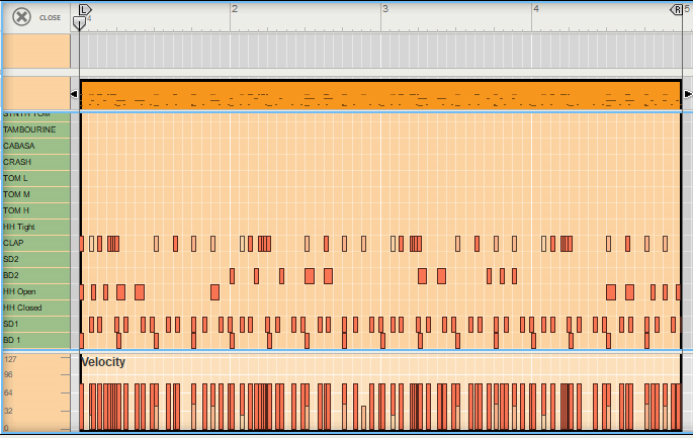Click the playhead position marker in ruler
The height and width of the screenshot is (438, 693).
tap(79, 22)
